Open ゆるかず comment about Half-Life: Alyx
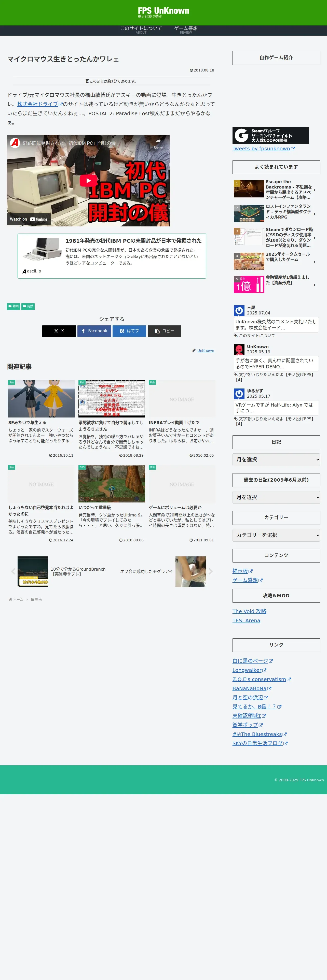The height and width of the screenshot is (980, 327). coord(276,408)
